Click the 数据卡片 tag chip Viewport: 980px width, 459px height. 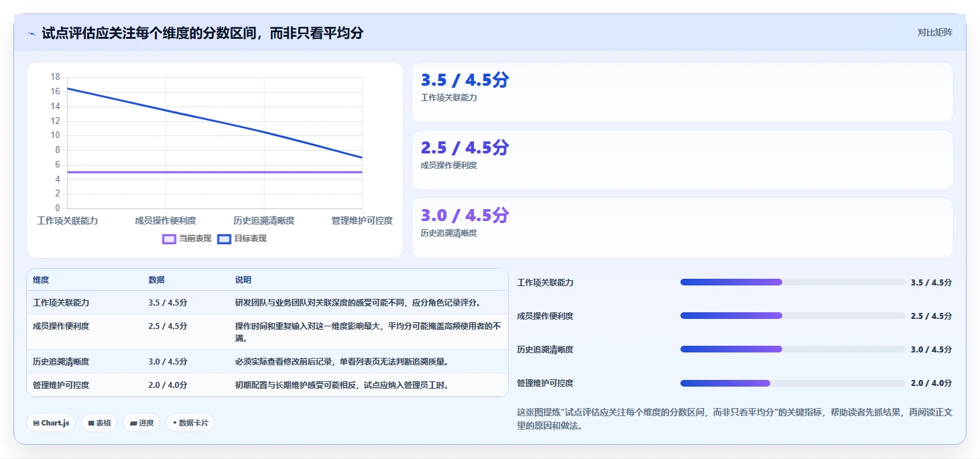click(190, 423)
